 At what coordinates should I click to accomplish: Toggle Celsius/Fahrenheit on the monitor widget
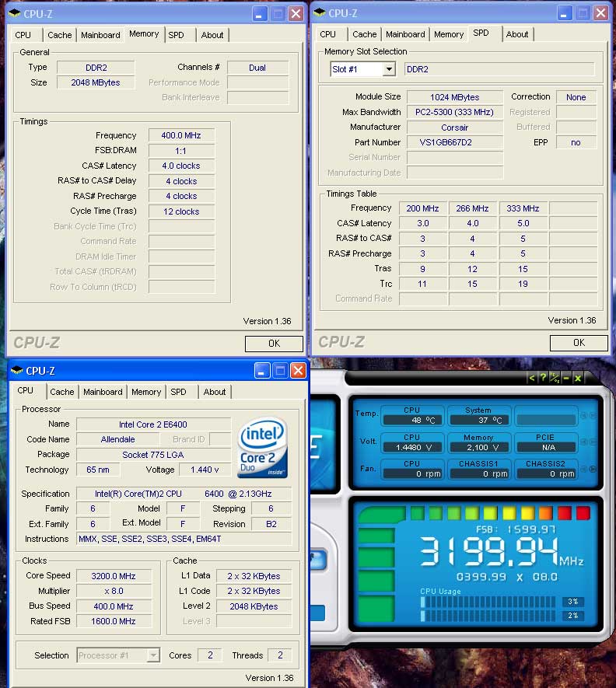(555, 378)
